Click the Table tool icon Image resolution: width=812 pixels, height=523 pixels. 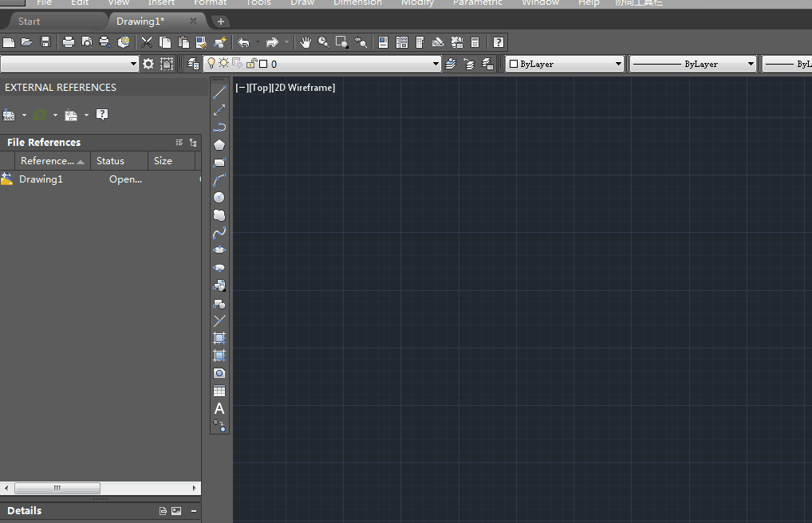219,391
